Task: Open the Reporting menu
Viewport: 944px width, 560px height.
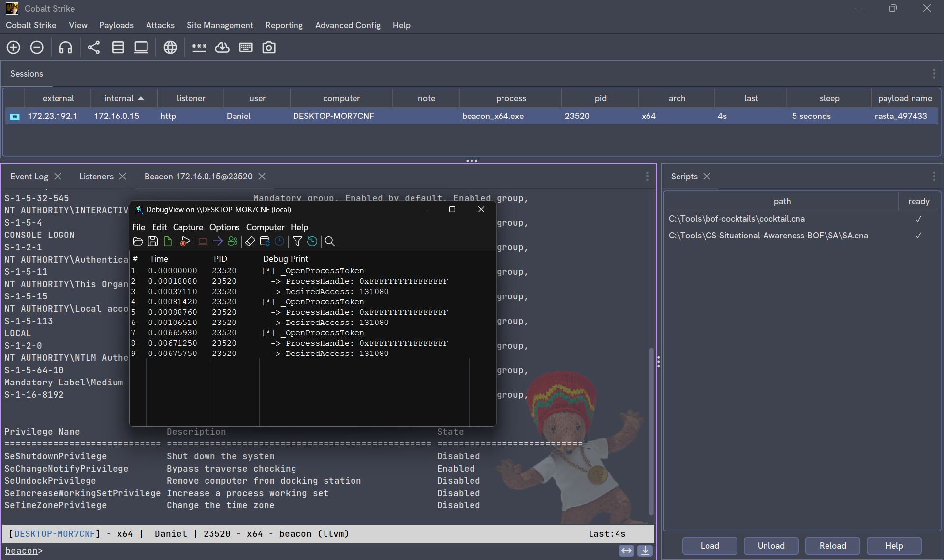Action: 284,25
